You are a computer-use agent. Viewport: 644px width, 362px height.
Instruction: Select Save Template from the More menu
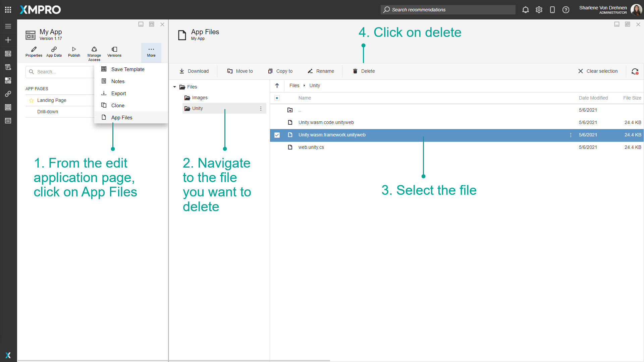coord(127,69)
